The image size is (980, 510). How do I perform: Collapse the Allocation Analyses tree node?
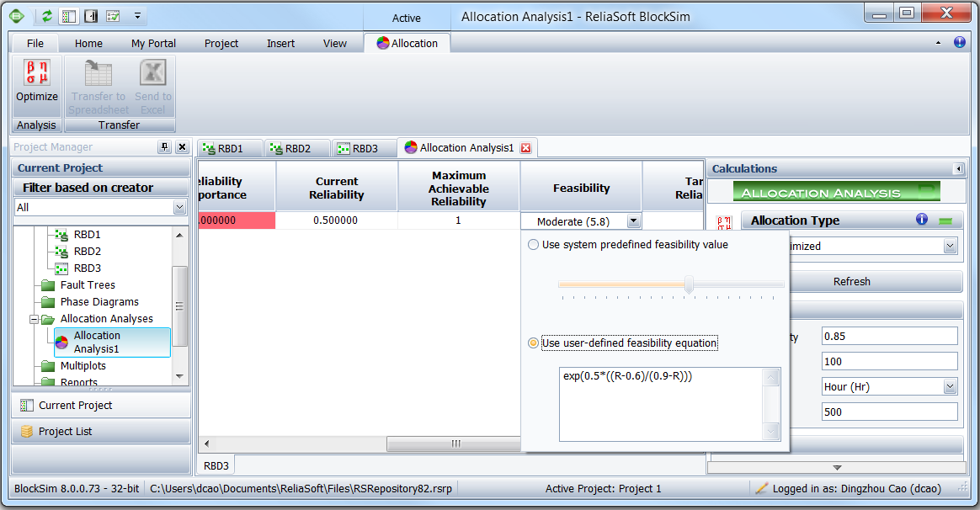pyautogui.click(x=34, y=319)
